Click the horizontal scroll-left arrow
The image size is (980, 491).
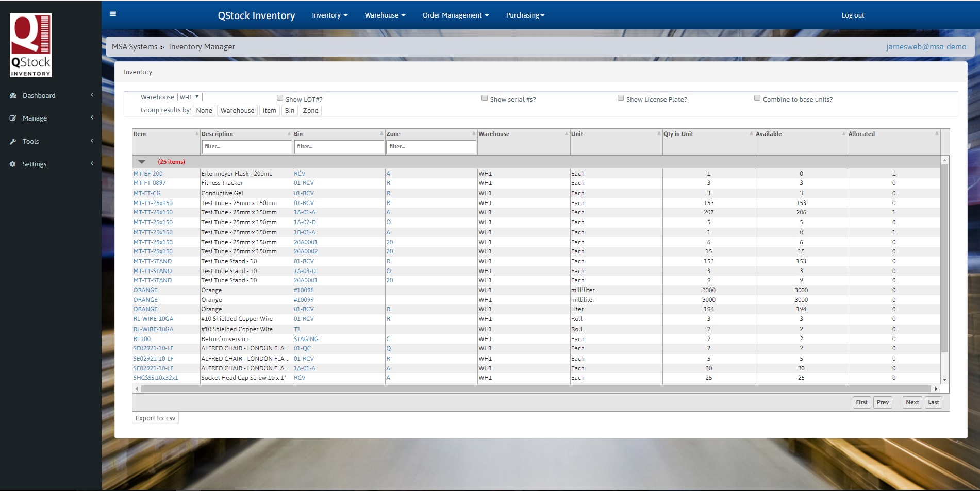137,389
